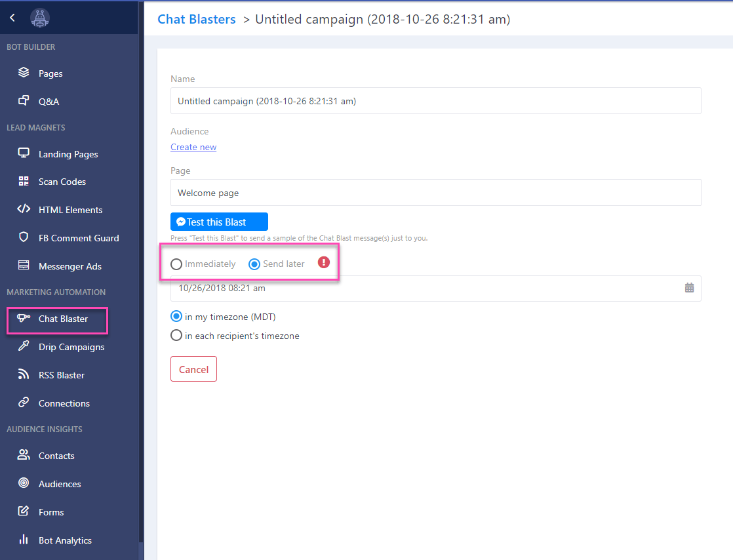
Task: Open Landing Pages from the sidebar
Action: pyautogui.click(x=69, y=154)
